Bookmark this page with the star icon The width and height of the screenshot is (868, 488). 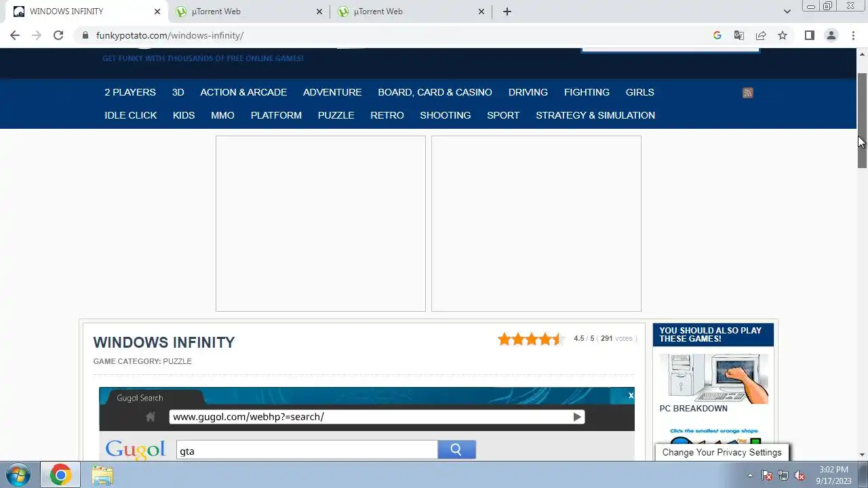[x=783, y=35]
